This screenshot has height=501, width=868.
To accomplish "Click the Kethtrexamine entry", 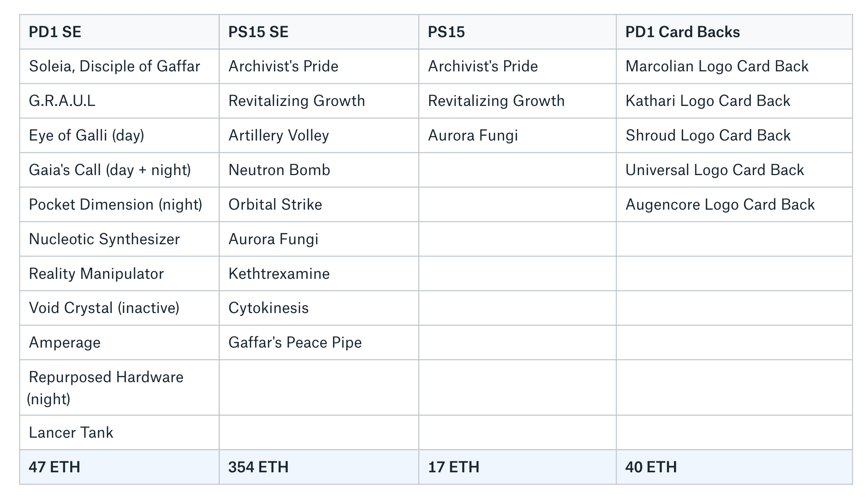I will 319,274.
